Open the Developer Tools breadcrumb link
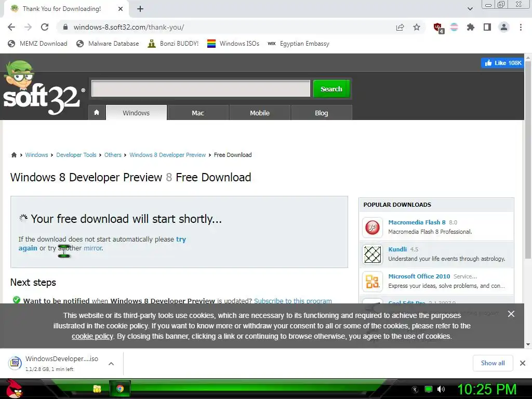This screenshot has height=399, width=532. tap(76, 155)
